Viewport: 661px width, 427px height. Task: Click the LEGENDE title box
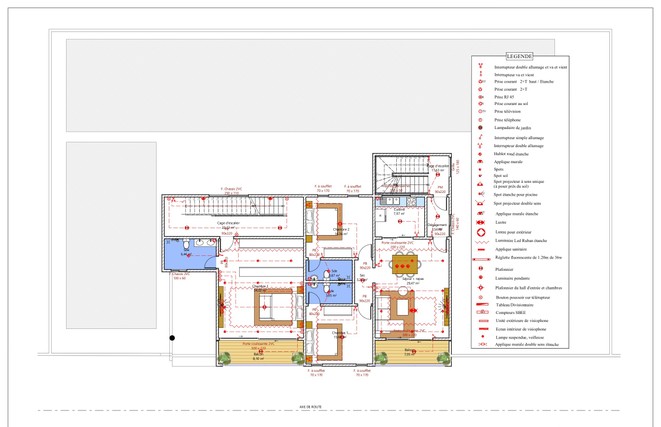click(520, 56)
